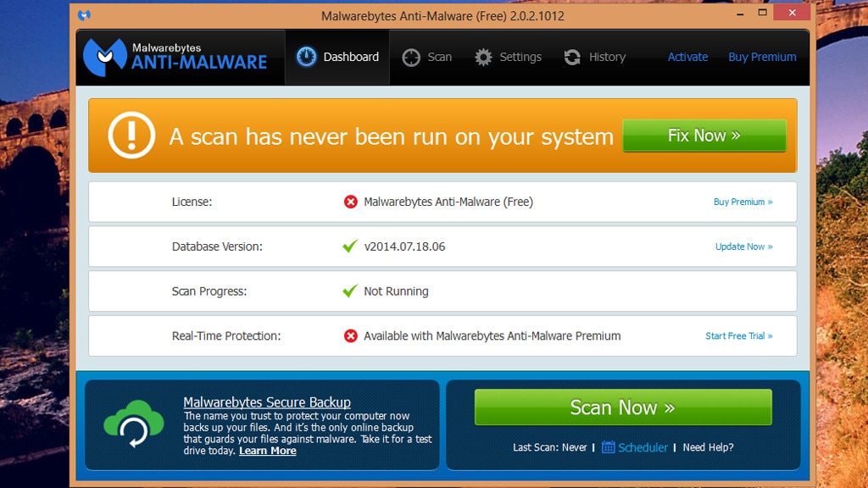Screen dimensions: 868x488
Task: Click the Malwarebytes logo in title bar
Action: (x=84, y=15)
